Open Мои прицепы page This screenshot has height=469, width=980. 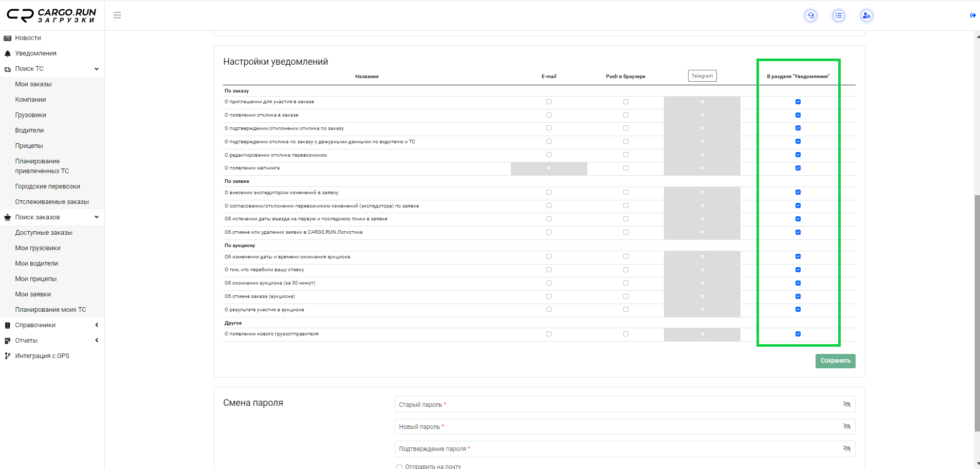(x=36, y=279)
